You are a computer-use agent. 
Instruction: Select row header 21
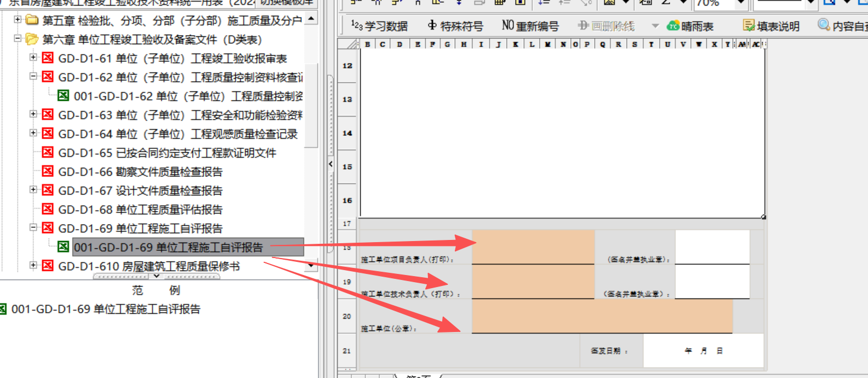tap(347, 351)
